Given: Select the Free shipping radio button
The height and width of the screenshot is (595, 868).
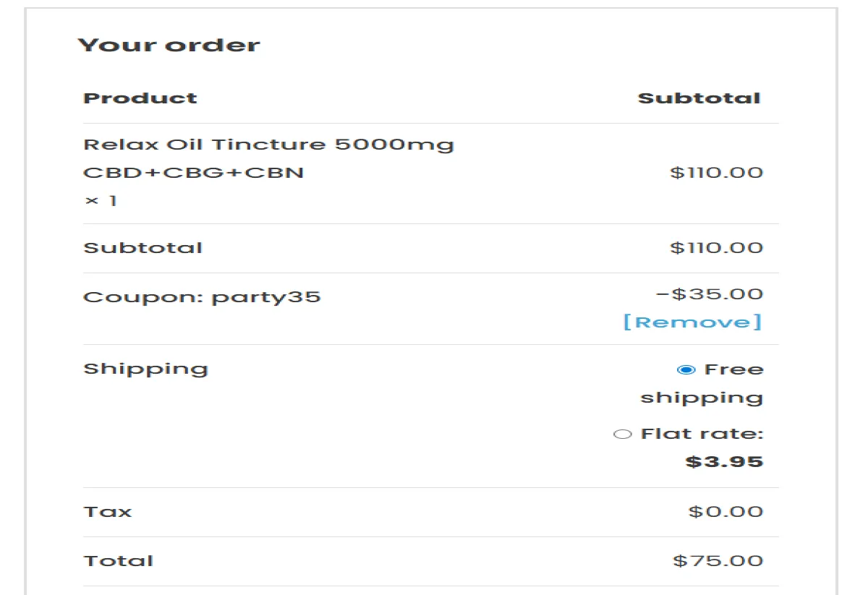Looking at the screenshot, I should pyautogui.click(x=685, y=369).
